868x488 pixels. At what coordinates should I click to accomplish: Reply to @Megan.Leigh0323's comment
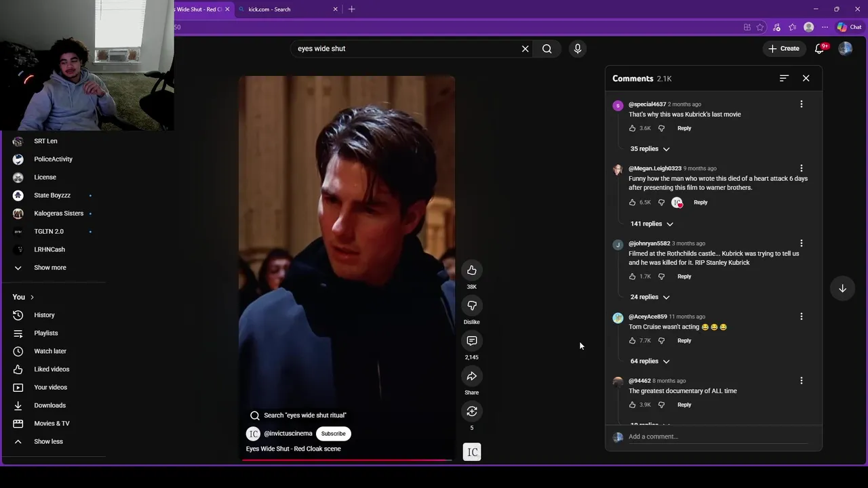click(x=701, y=202)
